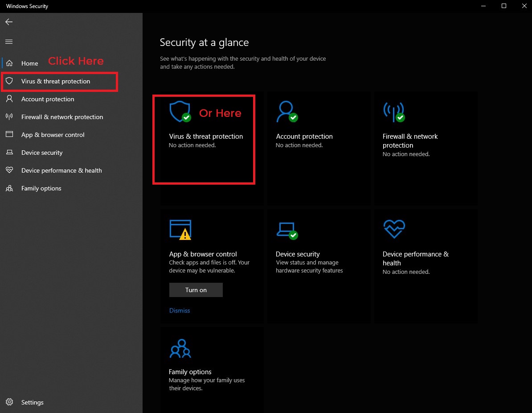This screenshot has height=413, width=532.
Task: Click the Turn on button
Action: pos(196,290)
